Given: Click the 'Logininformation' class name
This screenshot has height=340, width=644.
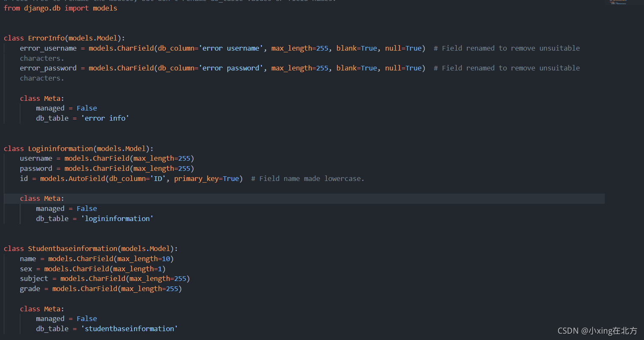Looking at the screenshot, I should (60, 148).
